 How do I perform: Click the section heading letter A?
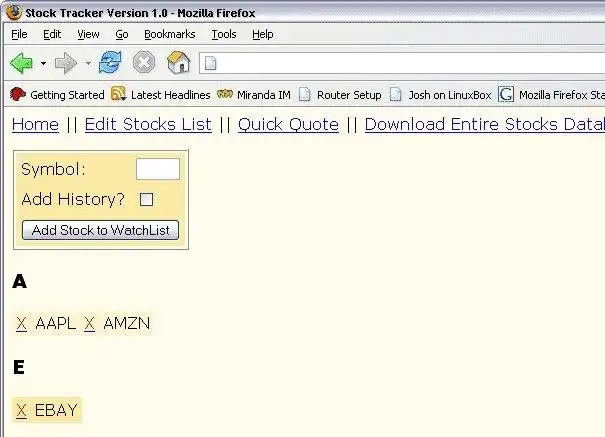[x=20, y=281]
